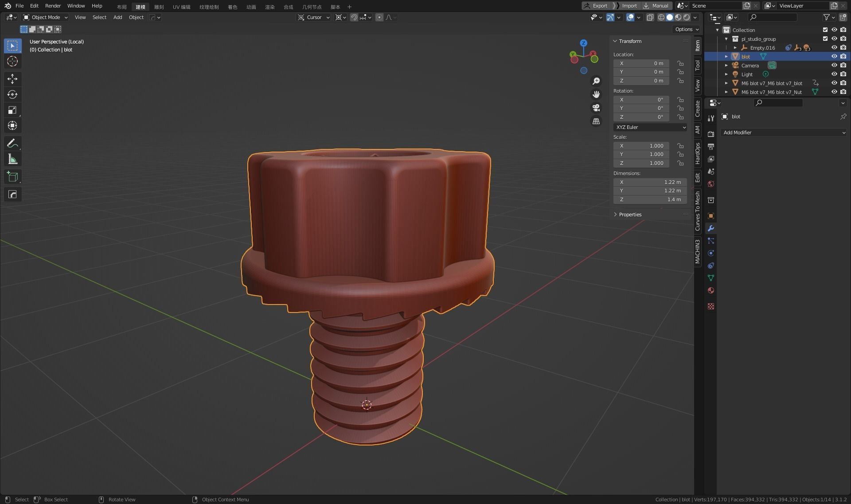Toggle visibility of the Light object
This screenshot has width=851, height=504.
[x=834, y=74]
